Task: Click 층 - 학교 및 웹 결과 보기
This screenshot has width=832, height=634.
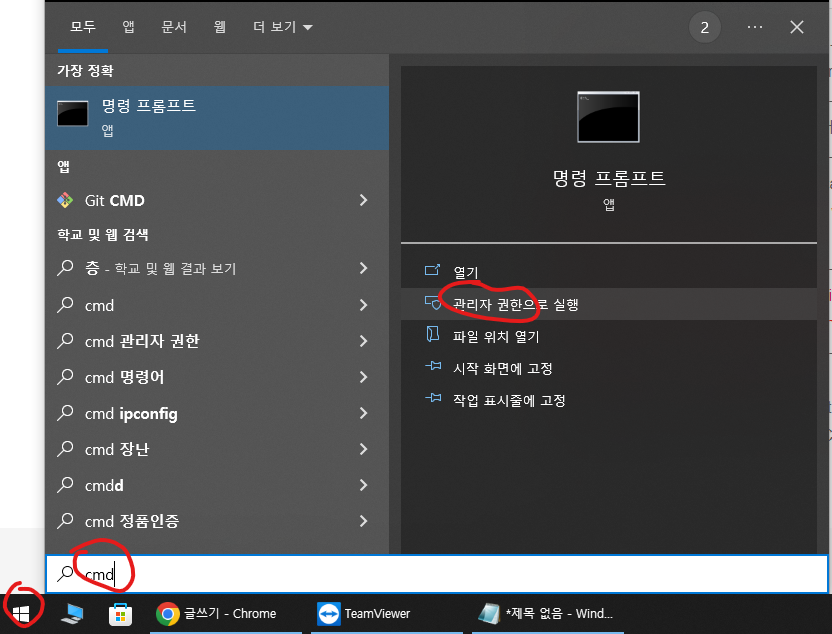Action: tap(217, 268)
